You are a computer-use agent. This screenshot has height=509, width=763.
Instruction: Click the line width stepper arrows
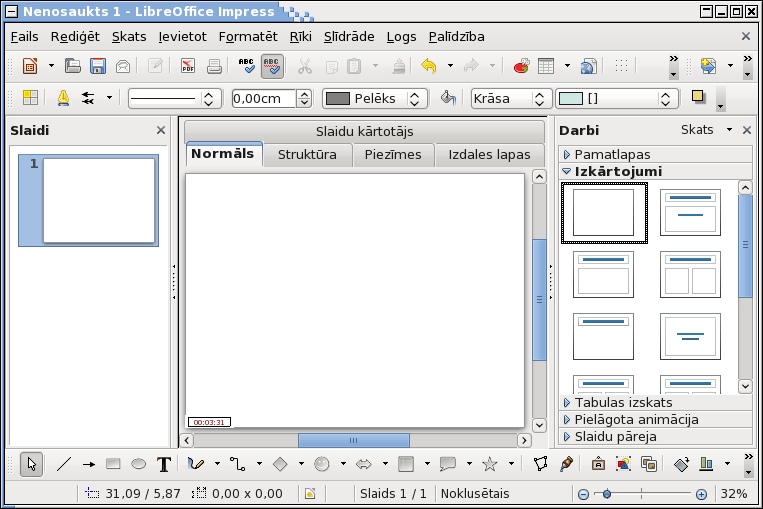point(304,99)
